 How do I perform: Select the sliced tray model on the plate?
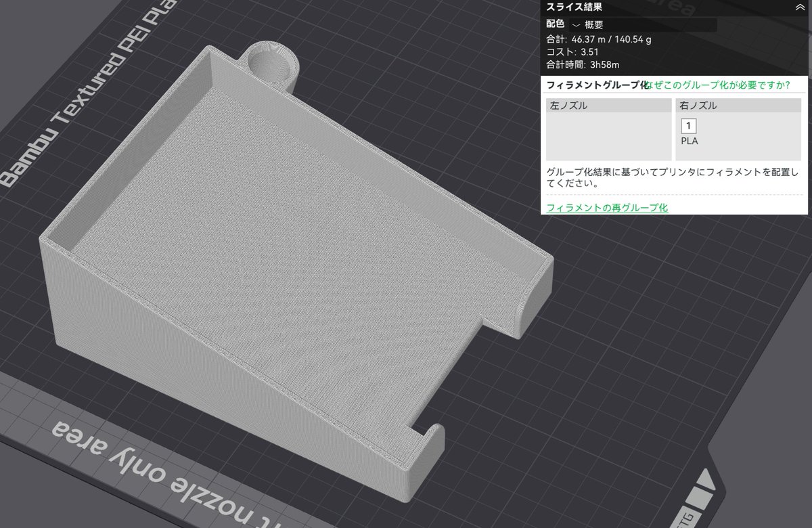(298, 271)
